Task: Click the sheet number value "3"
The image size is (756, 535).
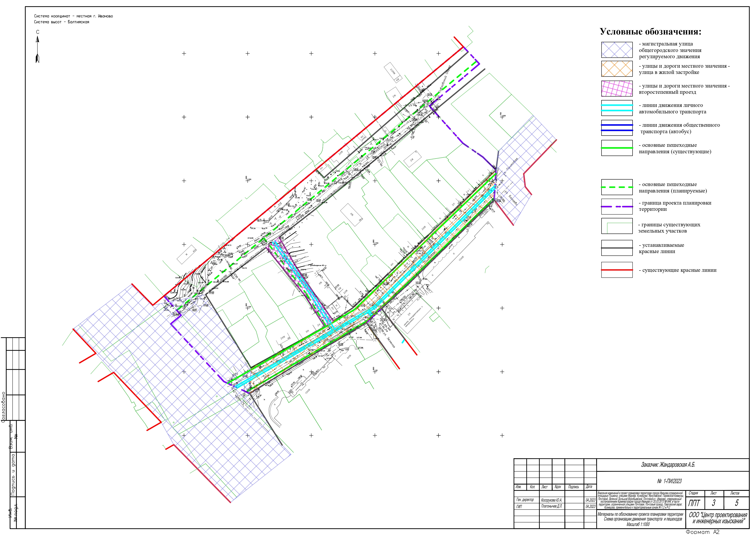Action: [714, 503]
